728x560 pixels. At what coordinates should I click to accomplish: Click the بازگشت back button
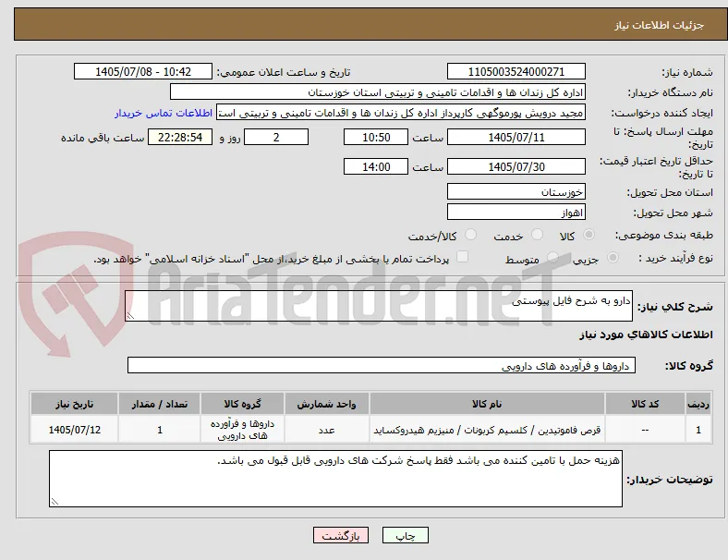tap(341, 535)
